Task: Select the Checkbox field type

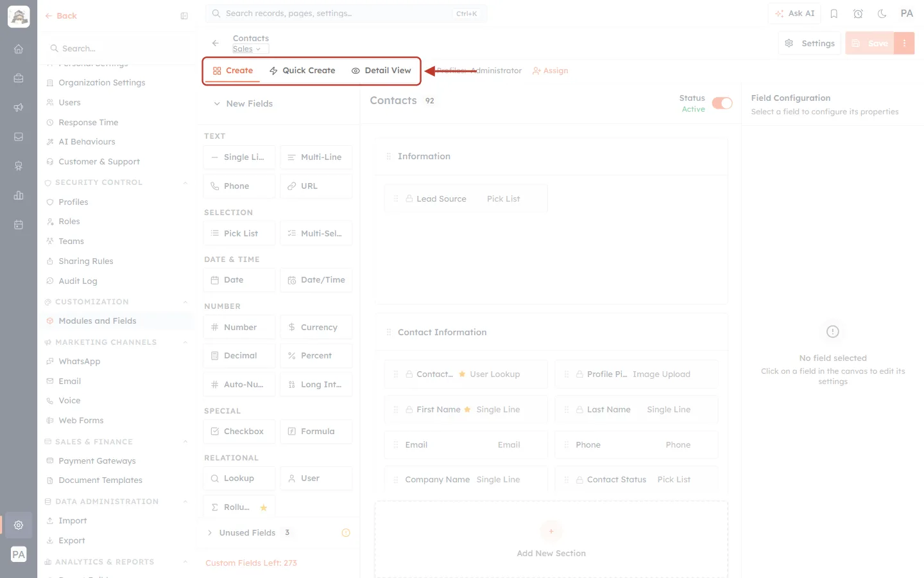Action: coord(239,432)
